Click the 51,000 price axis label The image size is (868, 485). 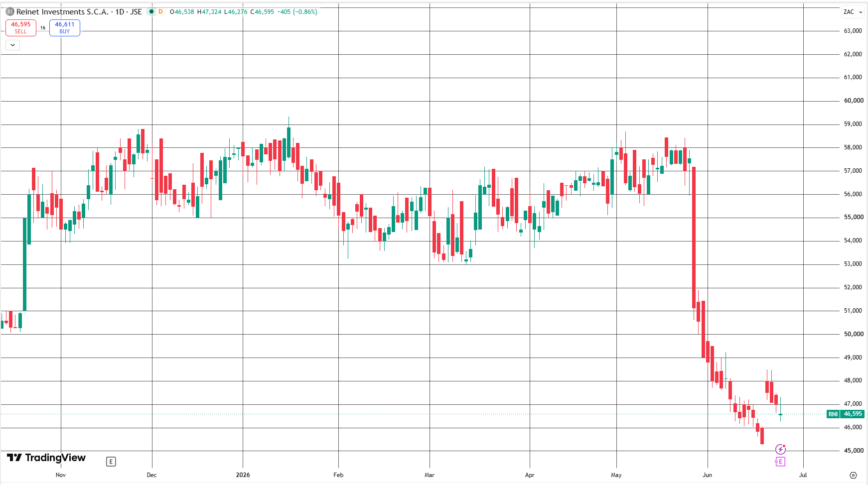[x=853, y=311]
